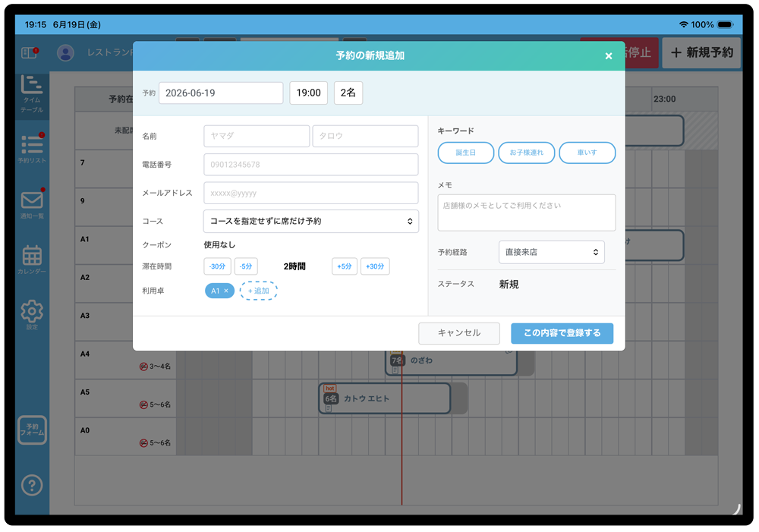Click the キャンセル button
The width and height of the screenshot is (759, 532).
click(459, 333)
